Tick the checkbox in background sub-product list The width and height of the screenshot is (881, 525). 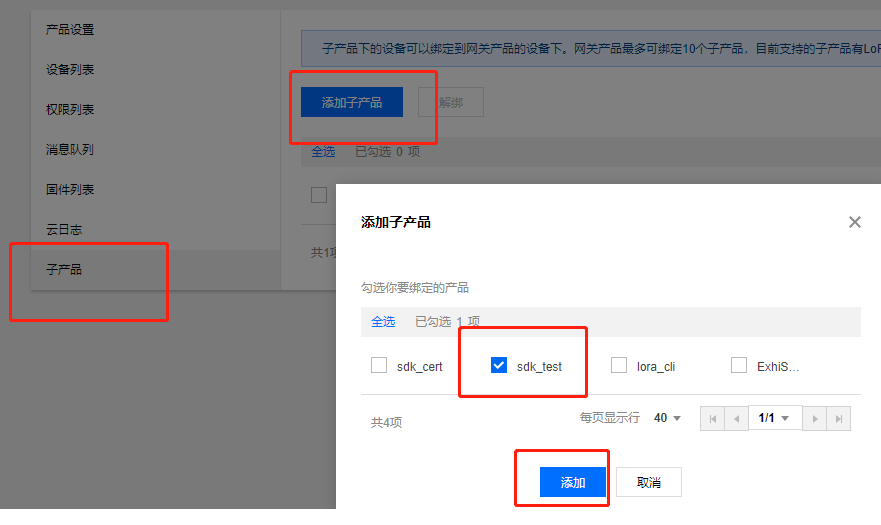(319, 195)
